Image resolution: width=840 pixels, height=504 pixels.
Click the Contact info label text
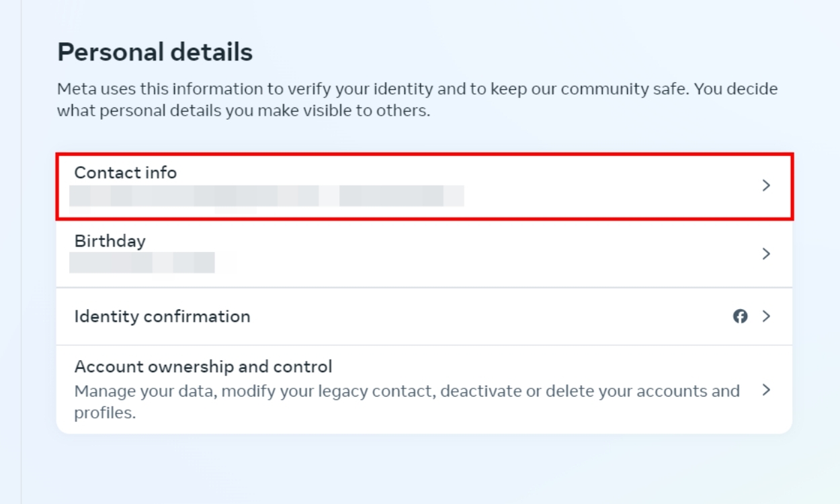point(124,173)
